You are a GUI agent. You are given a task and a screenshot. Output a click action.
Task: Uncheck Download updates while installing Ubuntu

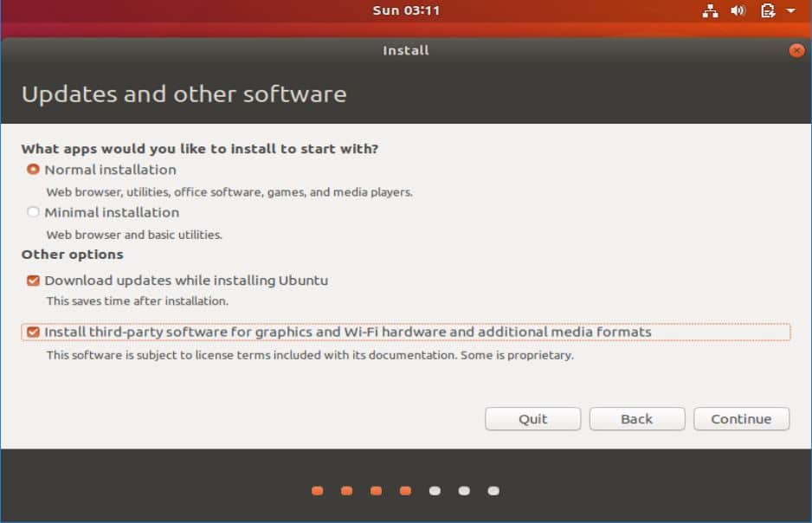pyautogui.click(x=33, y=281)
